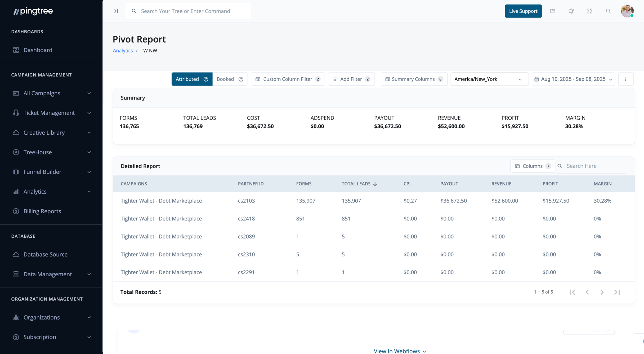
Task: Open the Aug 10 - Sep 08 date range picker
Action: tap(573, 79)
